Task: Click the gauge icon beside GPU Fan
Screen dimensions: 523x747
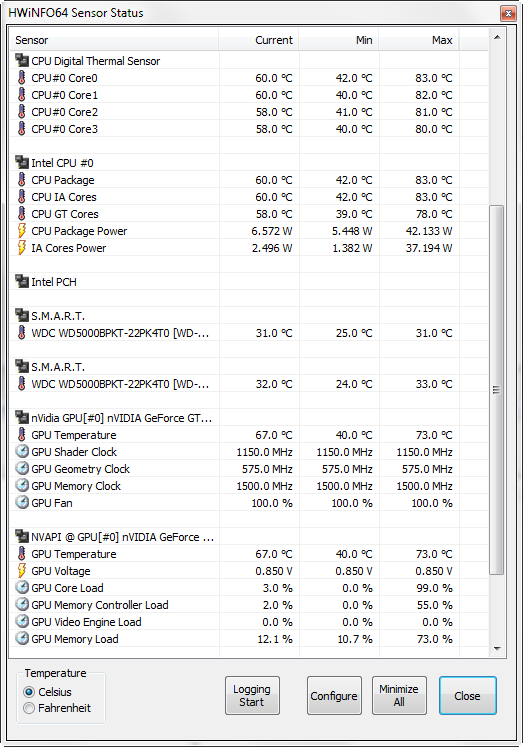Action: coord(22,503)
